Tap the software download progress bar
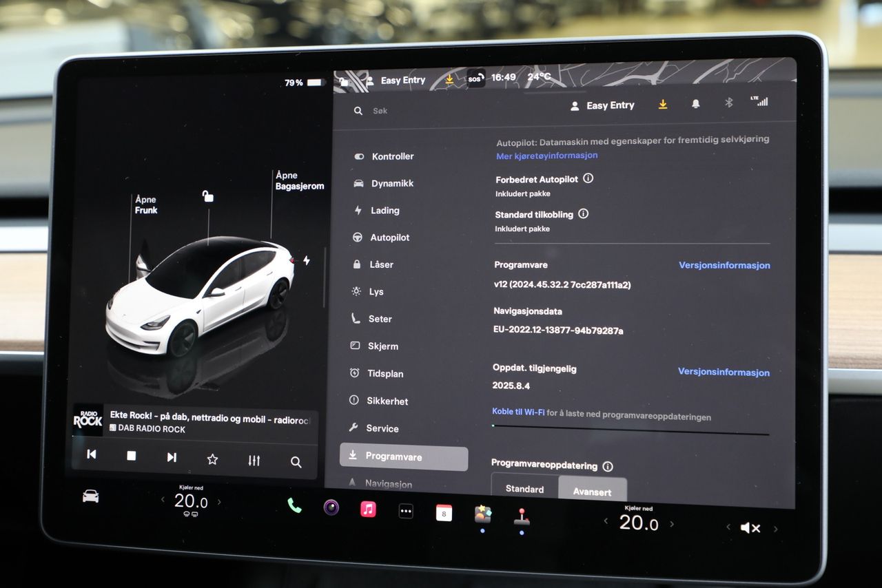This screenshot has height=588, width=882. pyautogui.click(x=630, y=430)
